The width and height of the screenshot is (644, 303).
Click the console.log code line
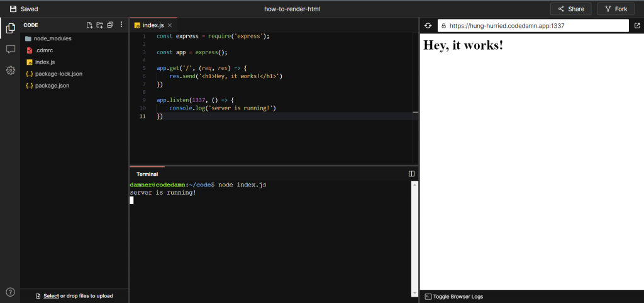click(223, 108)
